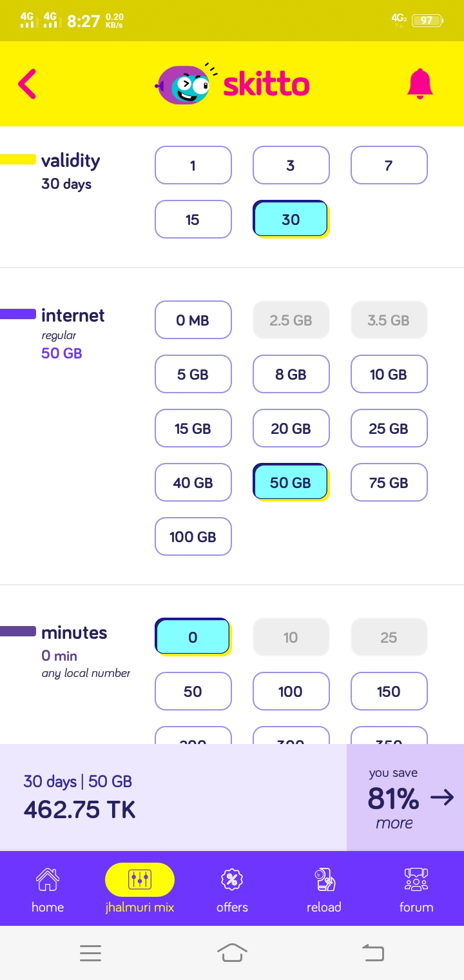Select 100 minutes option

[291, 692]
